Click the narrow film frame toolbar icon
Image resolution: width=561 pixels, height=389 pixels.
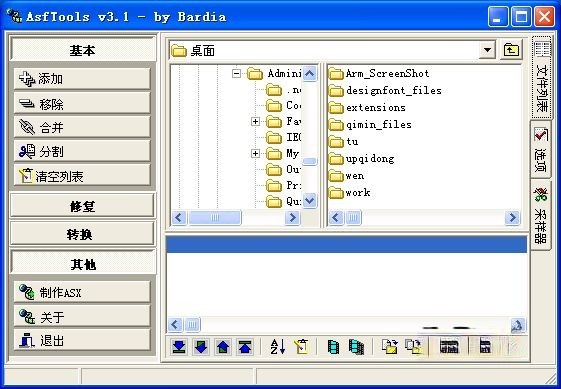point(485,346)
